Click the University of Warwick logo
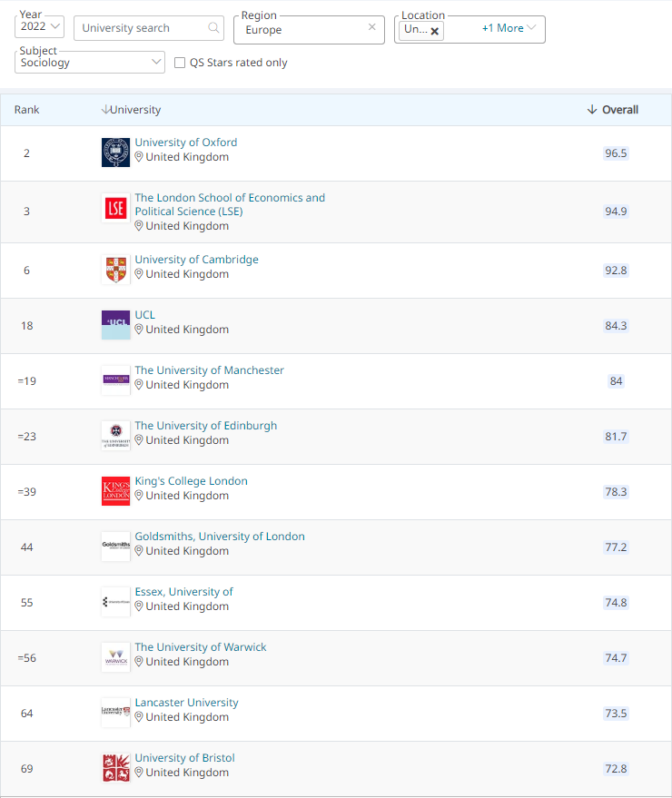The image size is (672, 798). coord(115,657)
